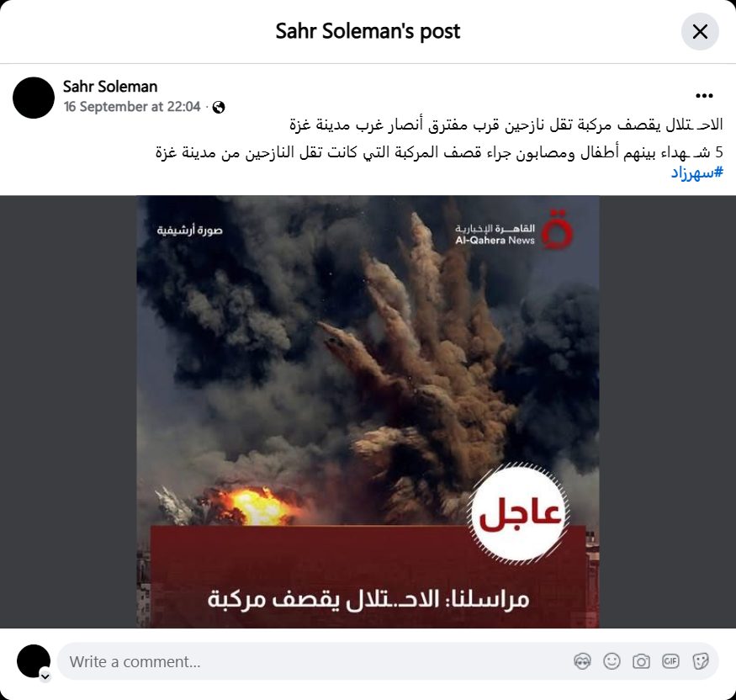Image resolution: width=736 pixels, height=700 pixels.
Task: Insert an avatar sticker in comment
Action: pos(582,661)
